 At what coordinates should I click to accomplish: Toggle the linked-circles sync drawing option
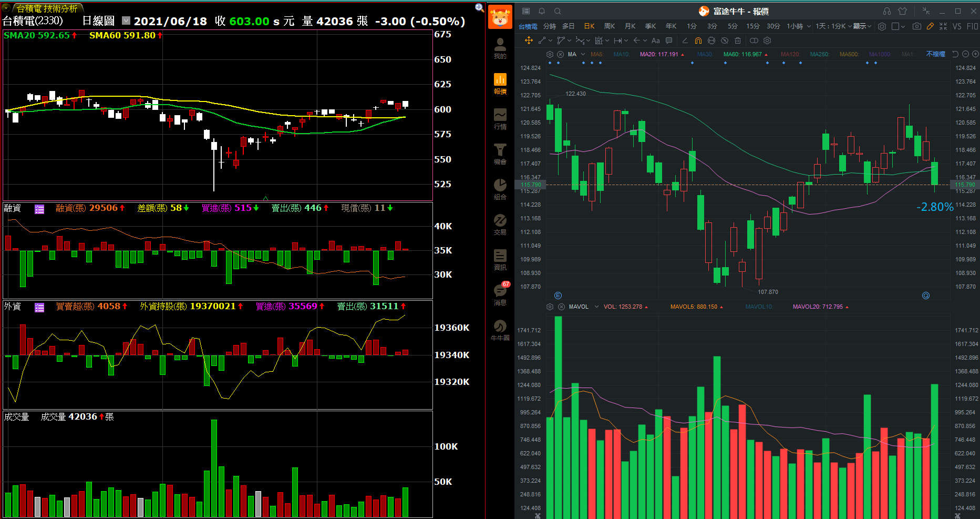coord(754,40)
